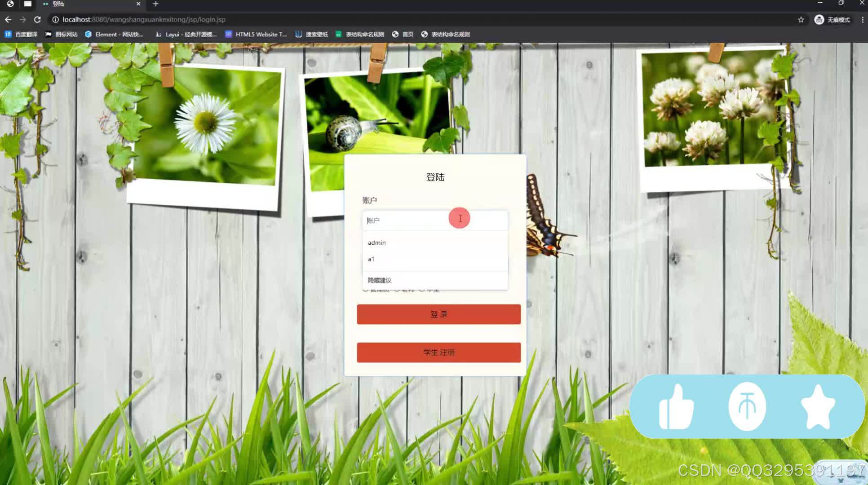Open the 首页 bookmark
Screen dimensions: 868x485
coord(403,35)
